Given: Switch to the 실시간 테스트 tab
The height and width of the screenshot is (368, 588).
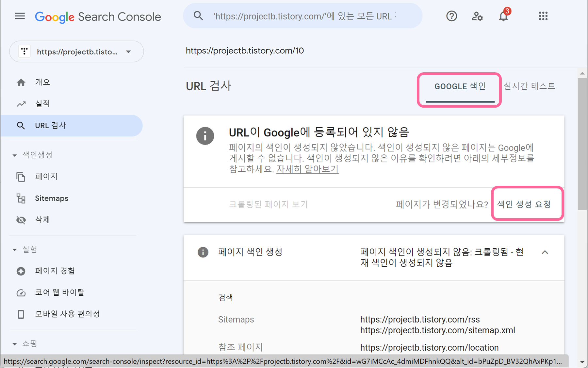Looking at the screenshot, I should 529,86.
